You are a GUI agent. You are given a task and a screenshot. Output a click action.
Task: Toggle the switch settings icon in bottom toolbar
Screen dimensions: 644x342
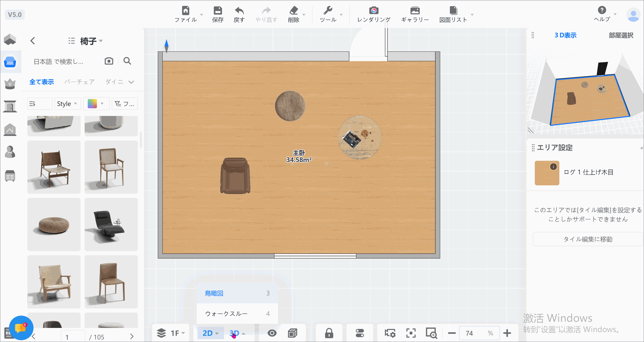click(360, 333)
